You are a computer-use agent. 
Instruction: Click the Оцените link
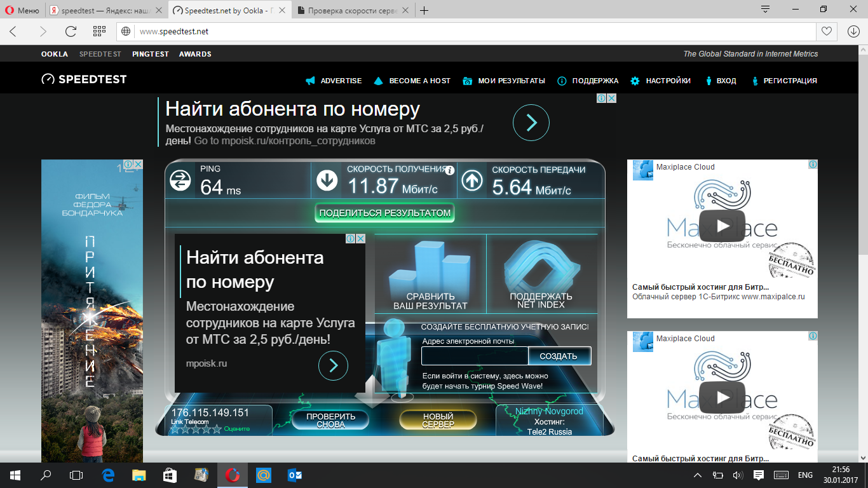237,429
